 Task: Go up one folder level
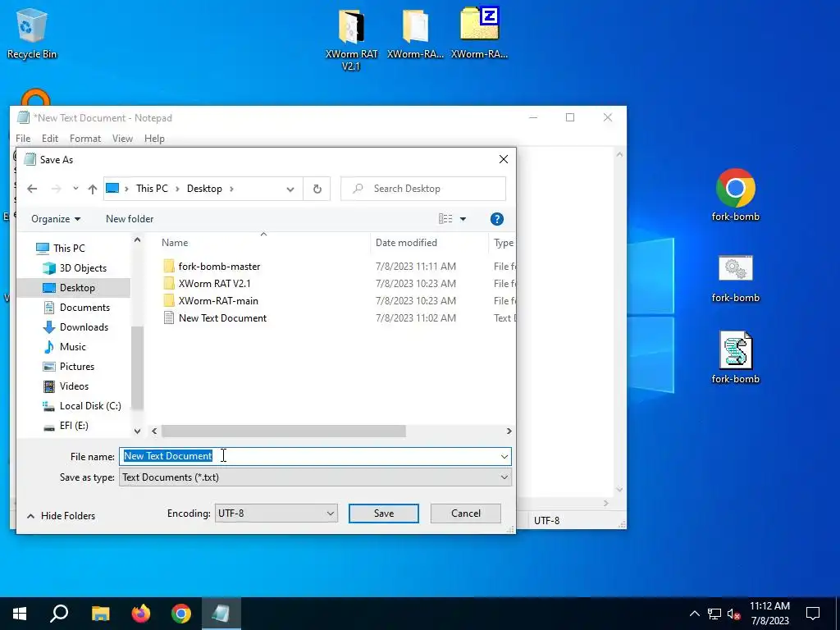pos(93,189)
